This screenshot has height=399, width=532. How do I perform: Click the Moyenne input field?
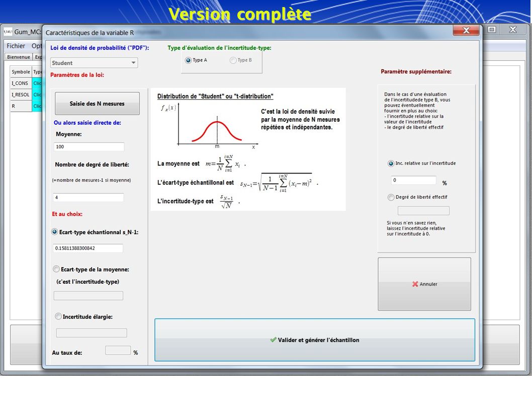(x=89, y=147)
